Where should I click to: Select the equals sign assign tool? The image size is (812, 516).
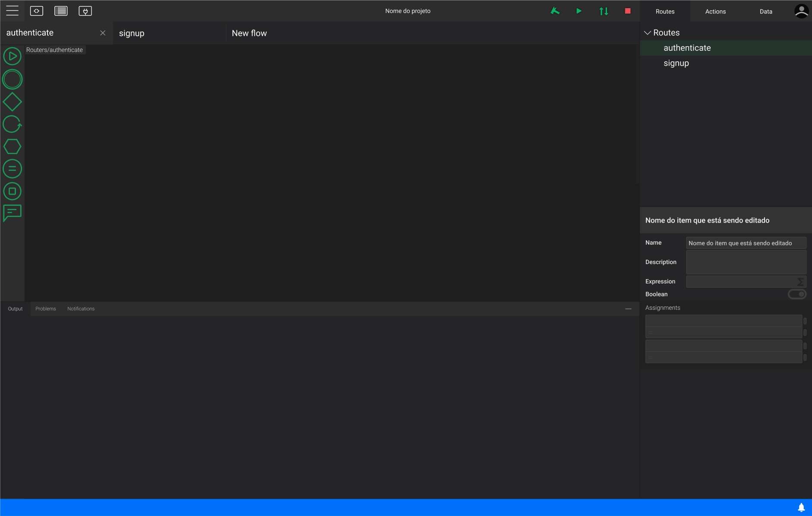pyautogui.click(x=12, y=169)
